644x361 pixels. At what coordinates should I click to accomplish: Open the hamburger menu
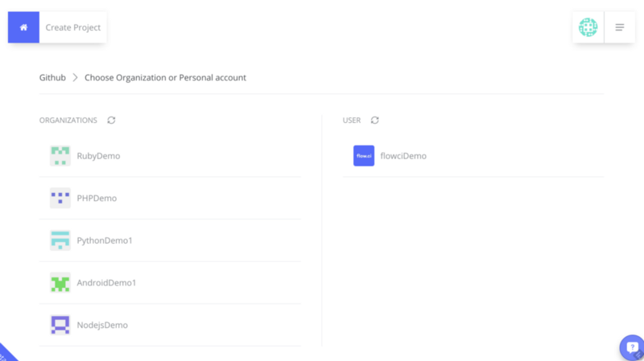pyautogui.click(x=620, y=27)
